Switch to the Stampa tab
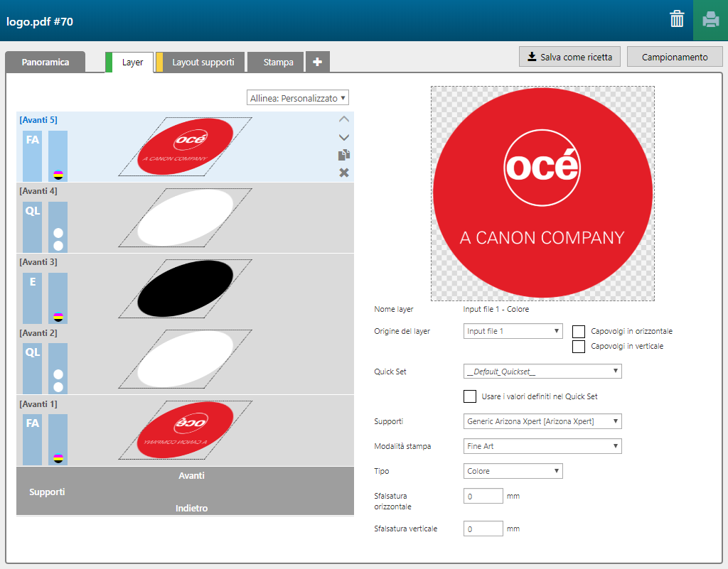 [x=276, y=62]
